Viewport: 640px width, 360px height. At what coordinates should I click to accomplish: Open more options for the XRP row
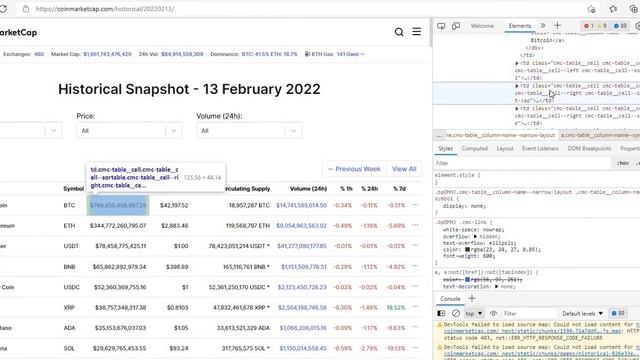(415, 307)
